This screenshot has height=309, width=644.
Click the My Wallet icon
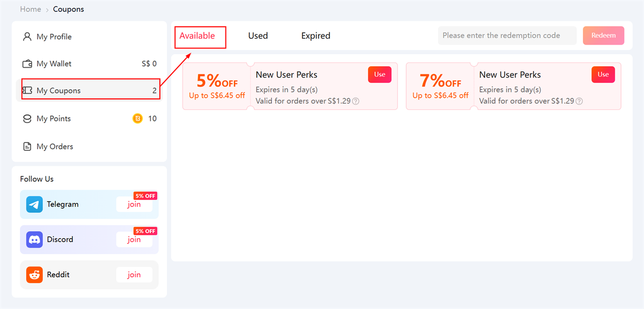coord(27,63)
